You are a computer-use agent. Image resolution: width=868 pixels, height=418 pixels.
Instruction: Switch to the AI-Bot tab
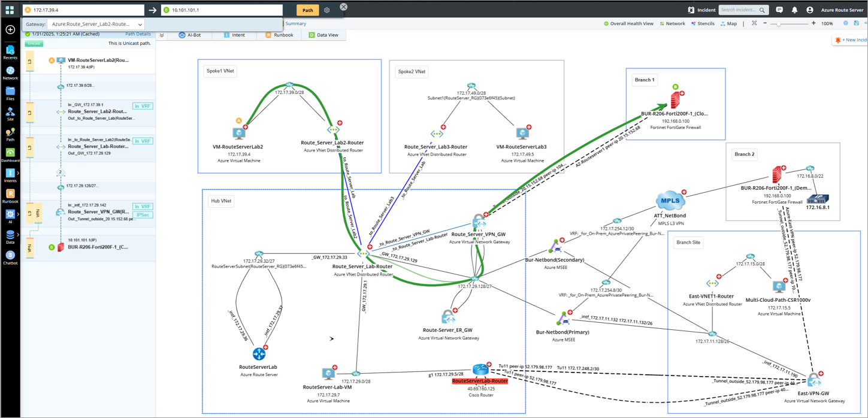click(189, 35)
